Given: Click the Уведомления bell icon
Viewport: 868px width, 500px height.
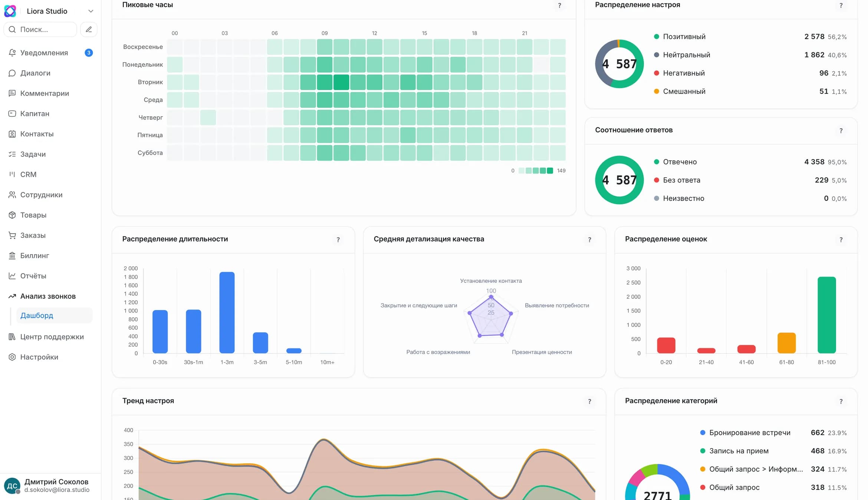Looking at the screenshot, I should [12, 53].
